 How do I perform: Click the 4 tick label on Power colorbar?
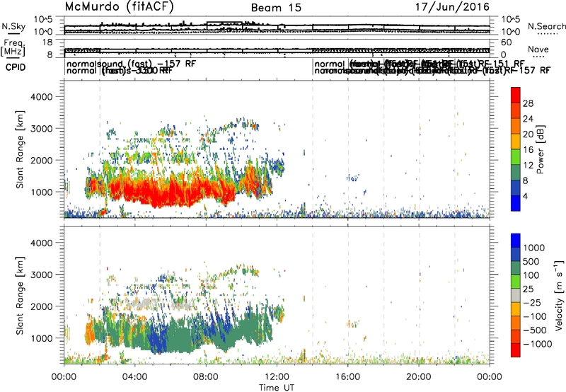[x=525, y=196]
